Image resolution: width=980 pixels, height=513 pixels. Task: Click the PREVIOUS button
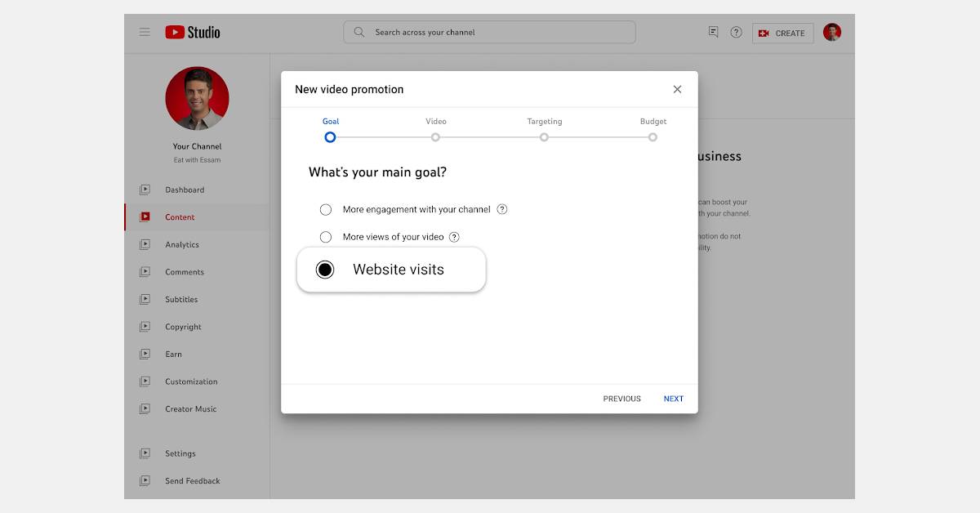click(622, 399)
